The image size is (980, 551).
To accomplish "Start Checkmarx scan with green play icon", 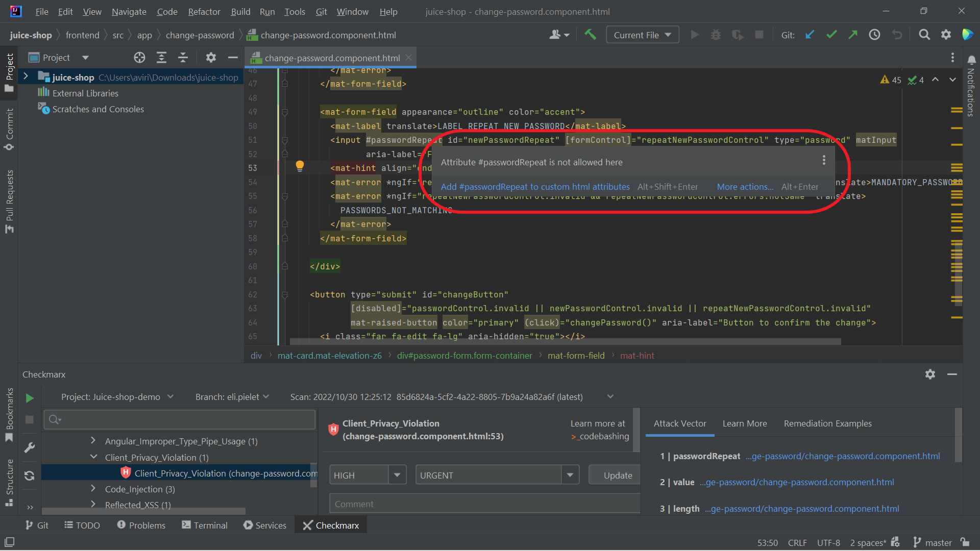I will pos(30,398).
